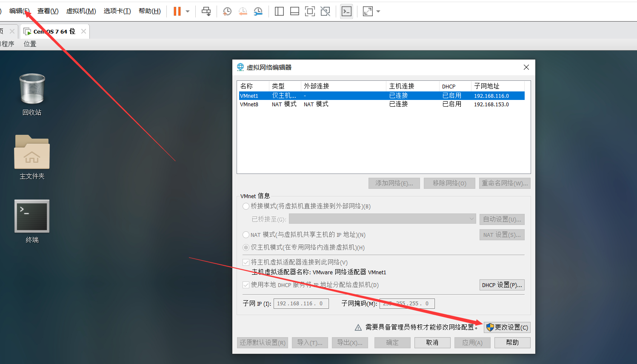This screenshot has height=364, width=637.
Task: Open the 位置 menu in guest
Action: pyautogui.click(x=30, y=44)
